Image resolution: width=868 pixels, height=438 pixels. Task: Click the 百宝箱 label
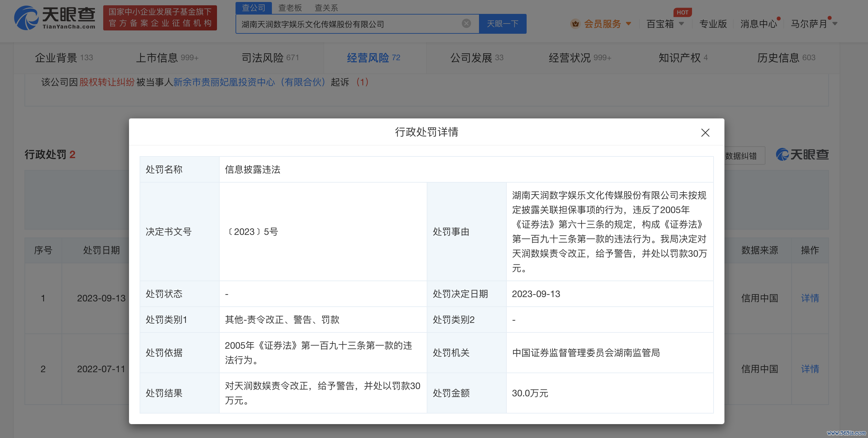pyautogui.click(x=660, y=24)
